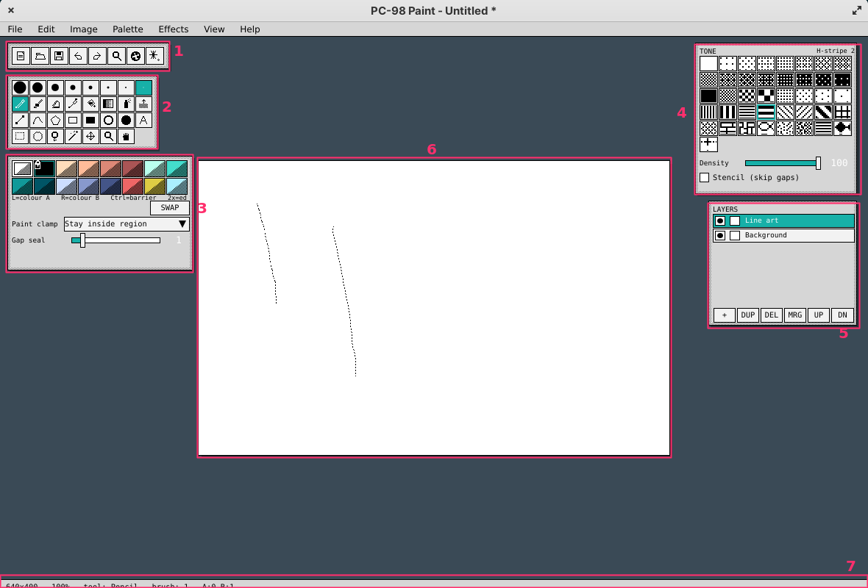Open the View menu

[x=214, y=29]
